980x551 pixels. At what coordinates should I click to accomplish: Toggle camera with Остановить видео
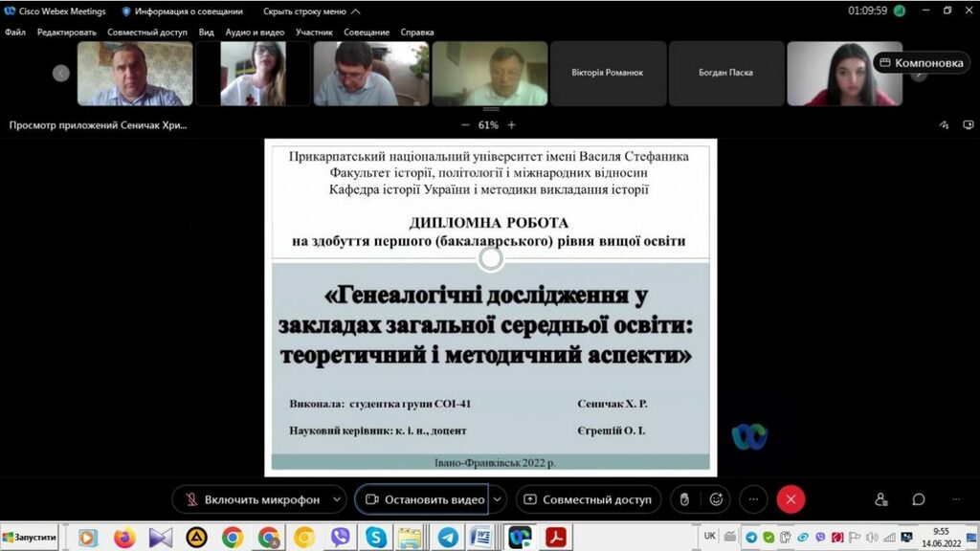point(422,499)
